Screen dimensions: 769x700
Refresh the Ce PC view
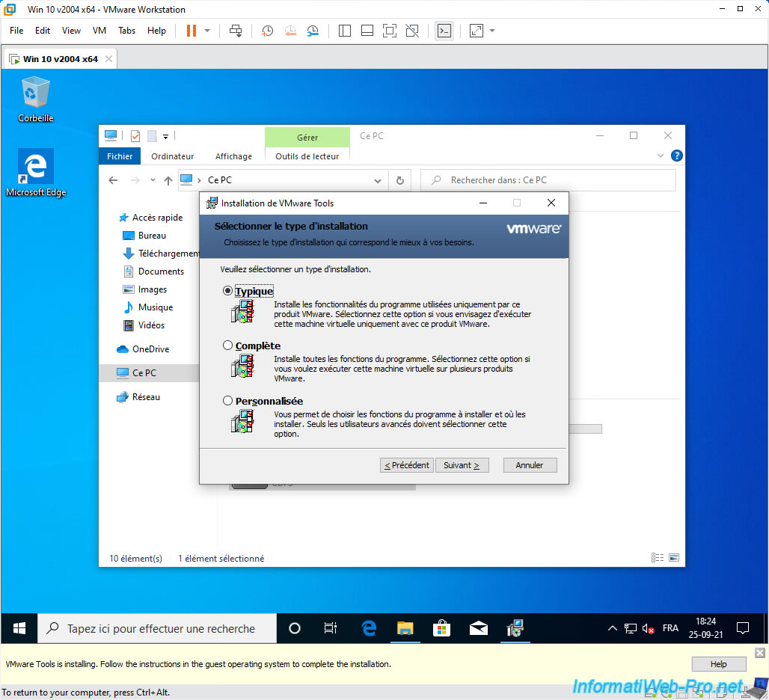[x=400, y=180]
